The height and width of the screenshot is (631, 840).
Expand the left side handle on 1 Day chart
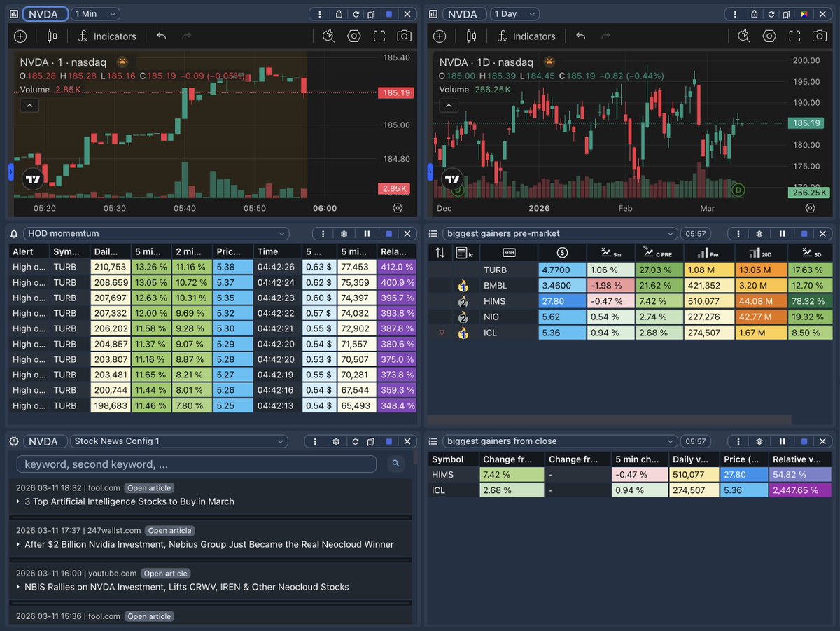click(x=430, y=172)
